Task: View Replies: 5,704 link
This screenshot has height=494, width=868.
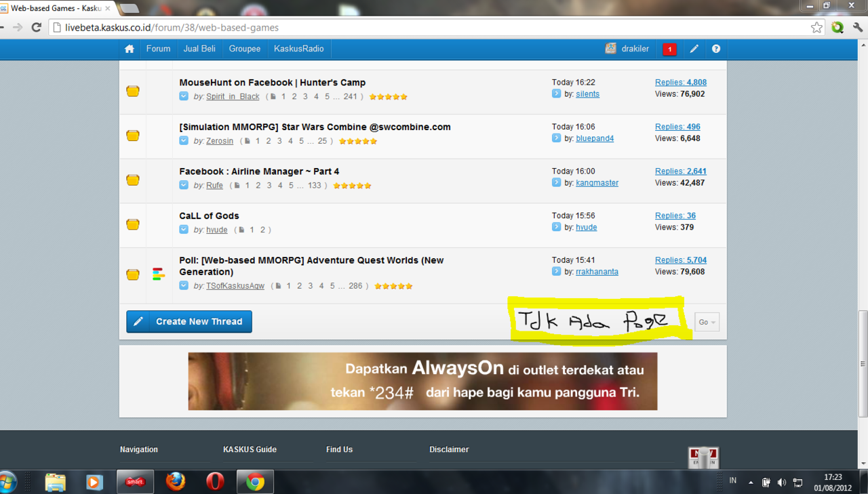Action: (x=681, y=260)
